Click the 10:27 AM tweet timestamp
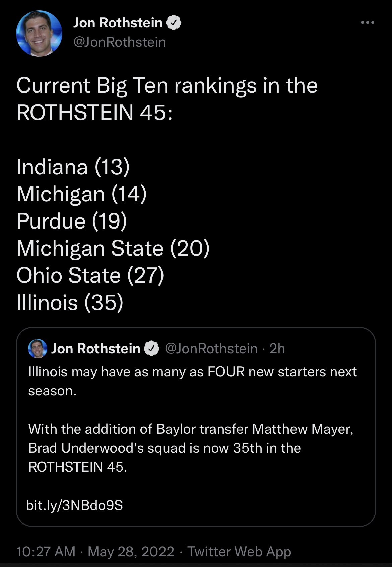392x567 pixels. click(x=46, y=552)
